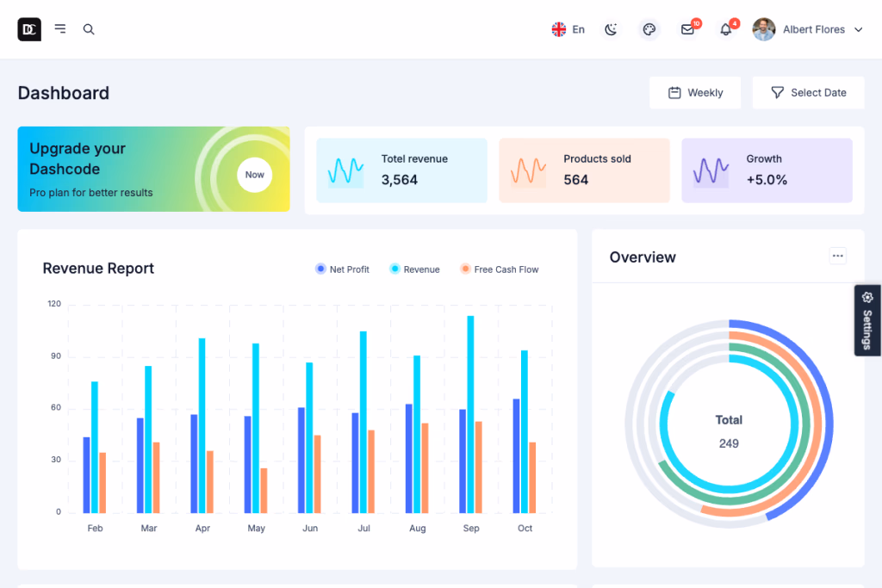
Task: Toggle dark mode with the moon icon
Action: (x=611, y=29)
